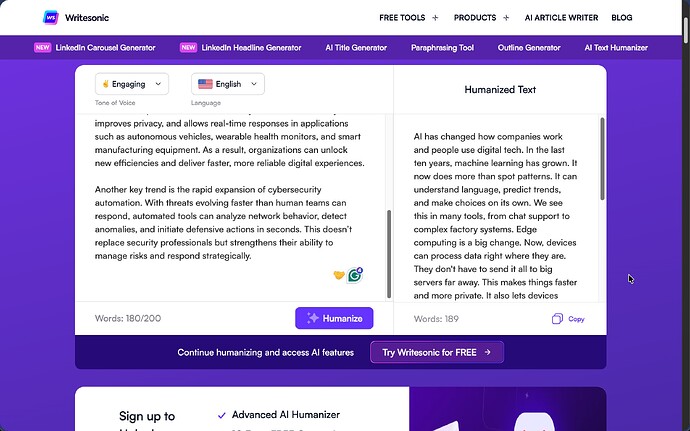Open LinkedIn Carousel Generator tool
Image resolution: width=690 pixels, height=431 pixels.
click(105, 48)
